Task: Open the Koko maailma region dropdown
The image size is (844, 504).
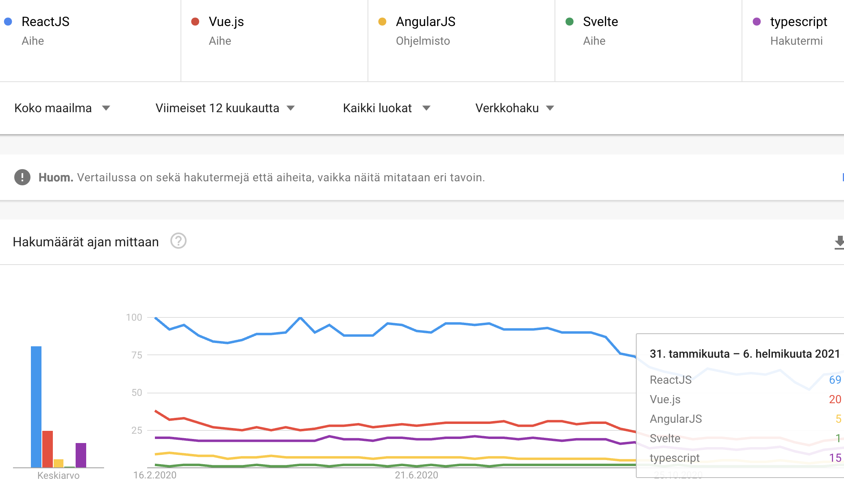Action: coord(62,108)
